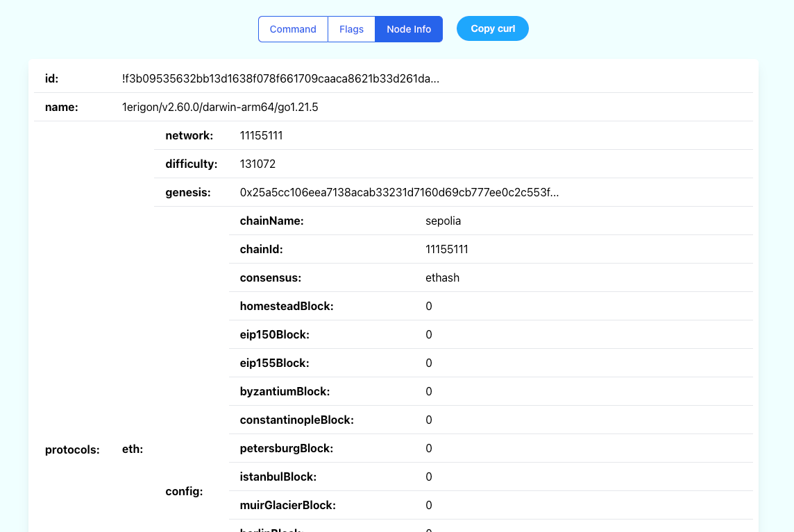The image size is (794, 532).
Task: Click the homesteadBlock field label
Action: pyautogui.click(x=287, y=307)
